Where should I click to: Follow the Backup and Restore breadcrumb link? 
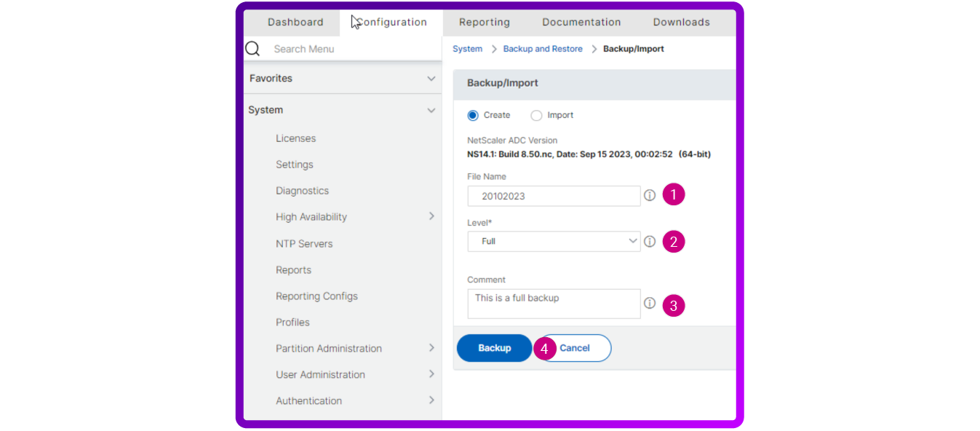(543, 49)
